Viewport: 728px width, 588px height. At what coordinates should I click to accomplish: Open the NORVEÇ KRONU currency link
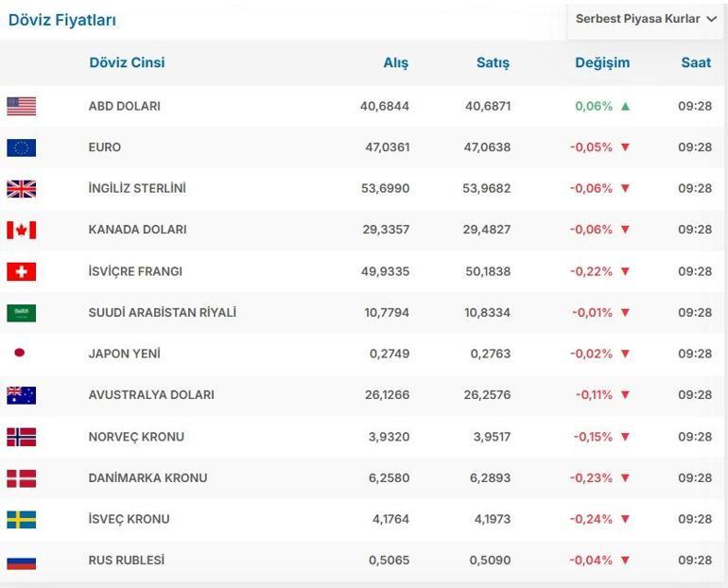click(136, 437)
